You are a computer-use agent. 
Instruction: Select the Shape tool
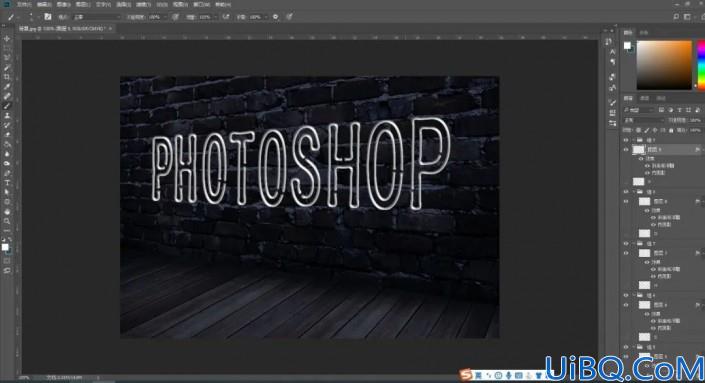click(x=7, y=202)
